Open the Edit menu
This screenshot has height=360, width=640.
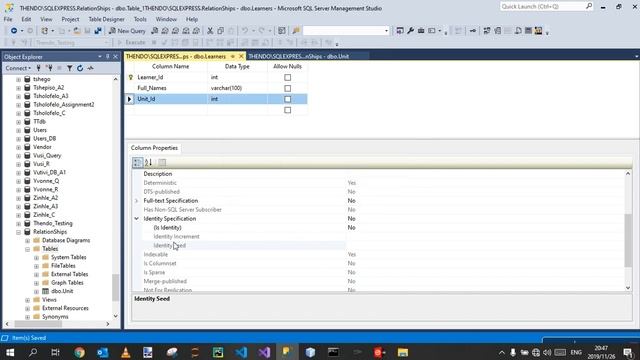[26, 19]
